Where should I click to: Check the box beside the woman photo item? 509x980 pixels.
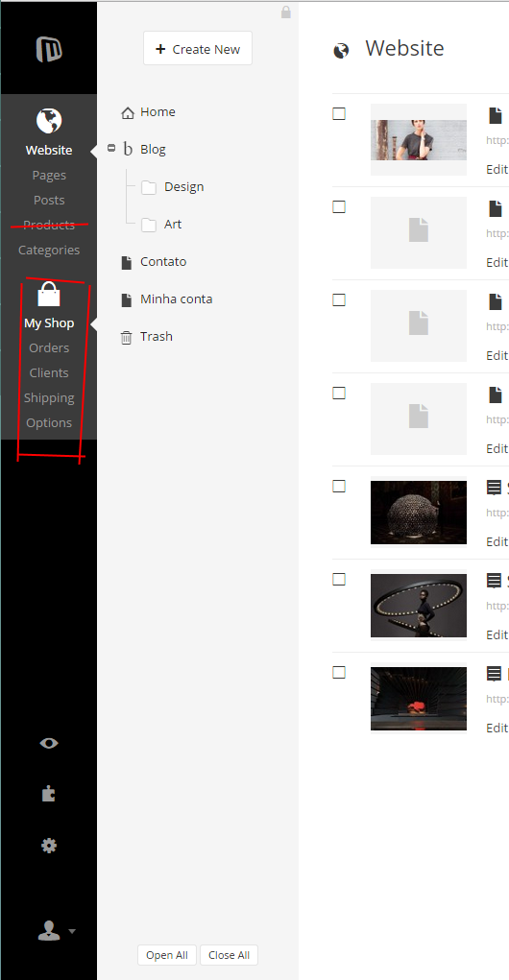point(339,114)
